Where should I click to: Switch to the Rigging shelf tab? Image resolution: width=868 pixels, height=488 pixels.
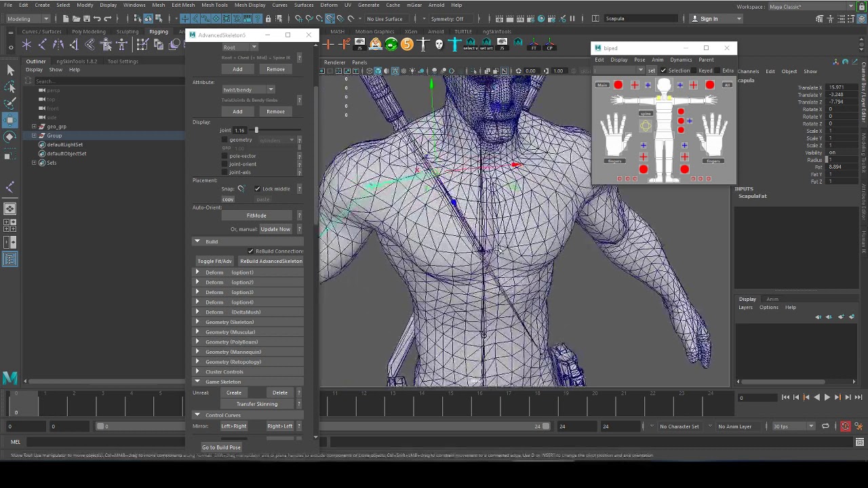[x=159, y=31]
